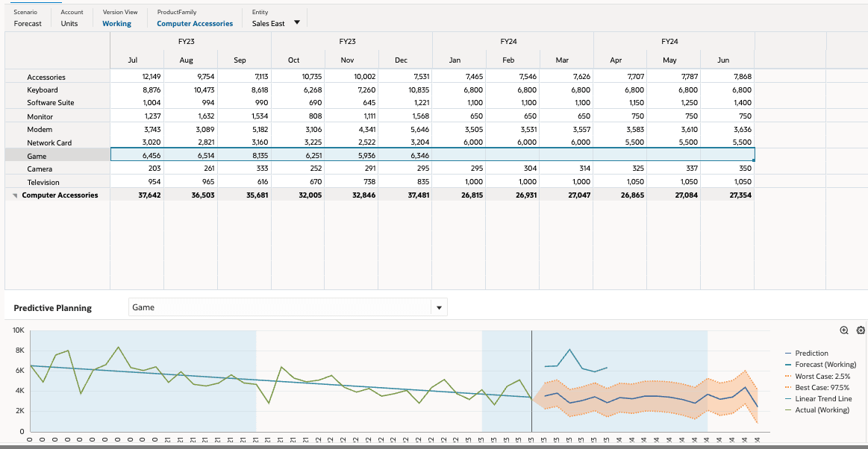Select the Forecast scenario tile
Screen dimensions: 868x449
[28, 23]
